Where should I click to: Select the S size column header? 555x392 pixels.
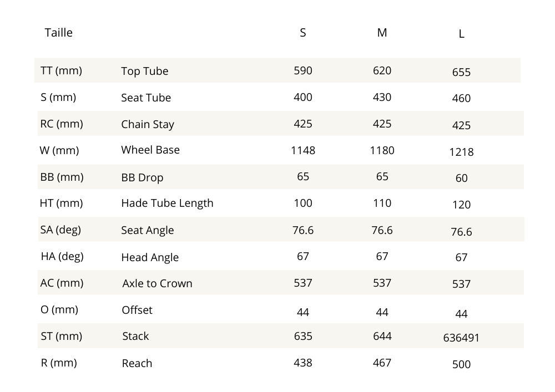[x=302, y=33]
